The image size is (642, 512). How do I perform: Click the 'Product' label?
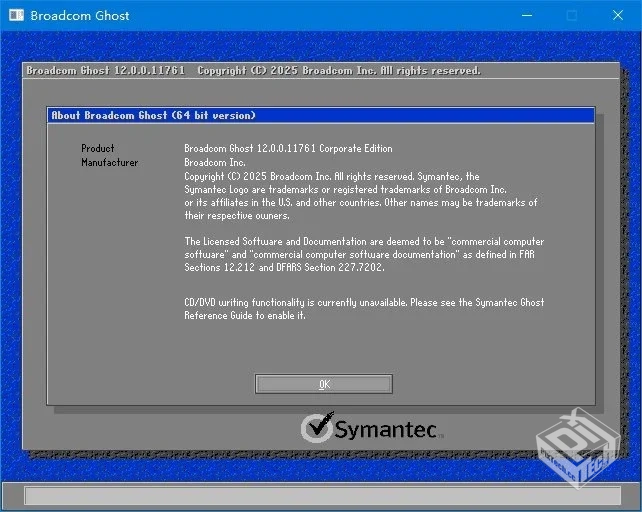click(x=97, y=148)
